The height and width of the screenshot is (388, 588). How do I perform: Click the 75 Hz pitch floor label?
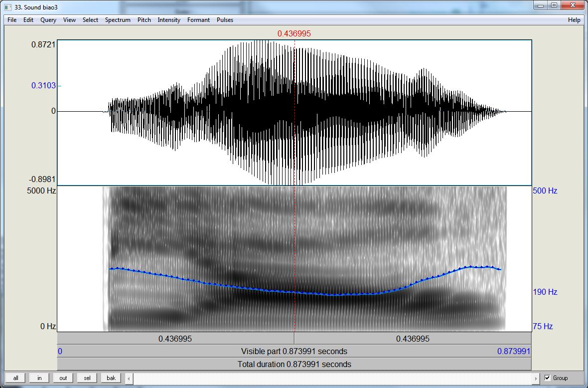[543, 327]
